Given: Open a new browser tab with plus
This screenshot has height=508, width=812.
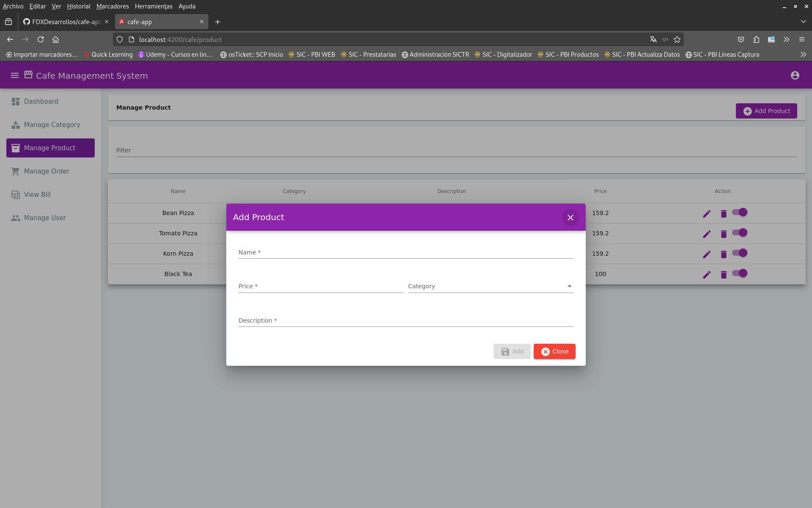Looking at the screenshot, I should (x=217, y=22).
